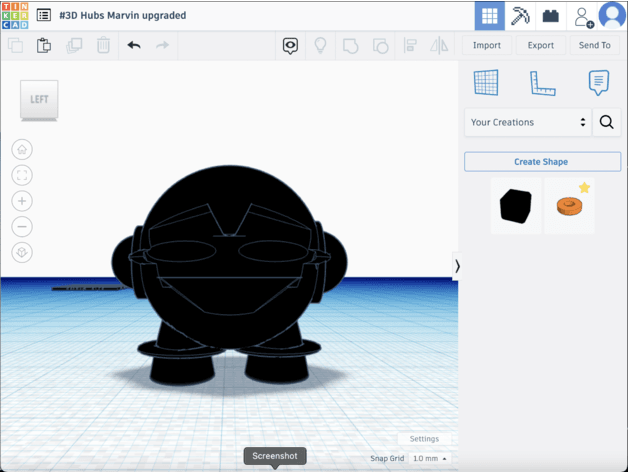Select the orange ring shape thumbnail
628x472 pixels.
pyautogui.click(x=569, y=206)
